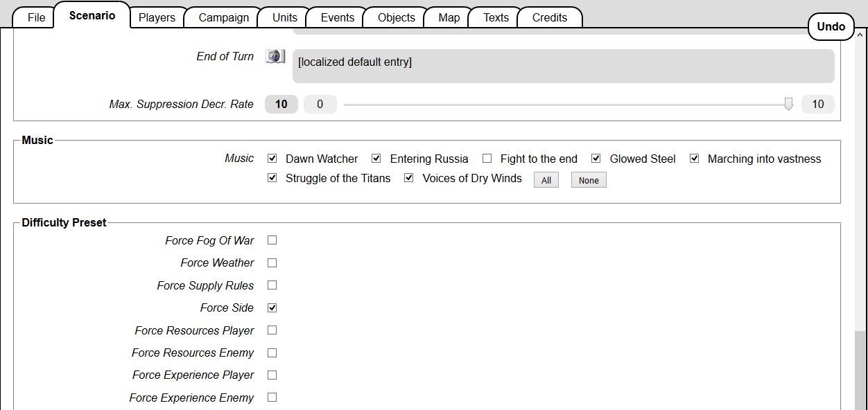This screenshot has width=868, height=410.
Task: Click the Max. Suppression Decr. Rate label
Action: point(182,105)
